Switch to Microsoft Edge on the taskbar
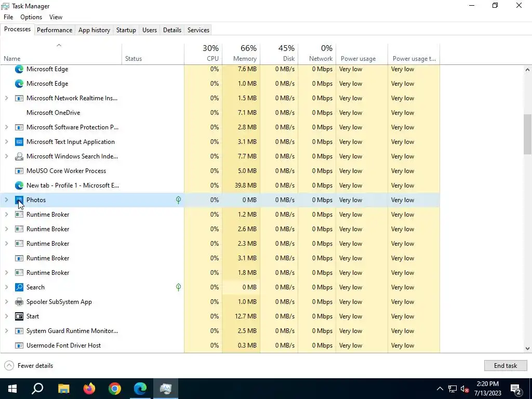532x399 pixels. click(x=140, y=389)
